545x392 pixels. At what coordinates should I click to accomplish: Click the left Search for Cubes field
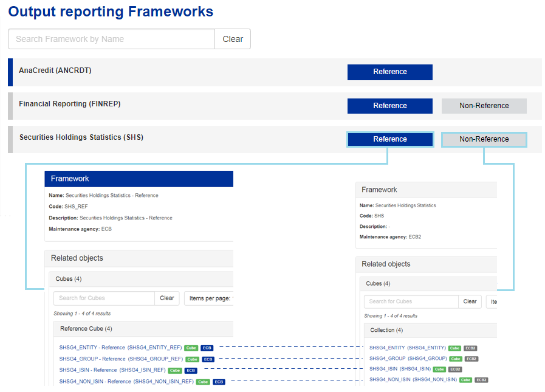104,298
